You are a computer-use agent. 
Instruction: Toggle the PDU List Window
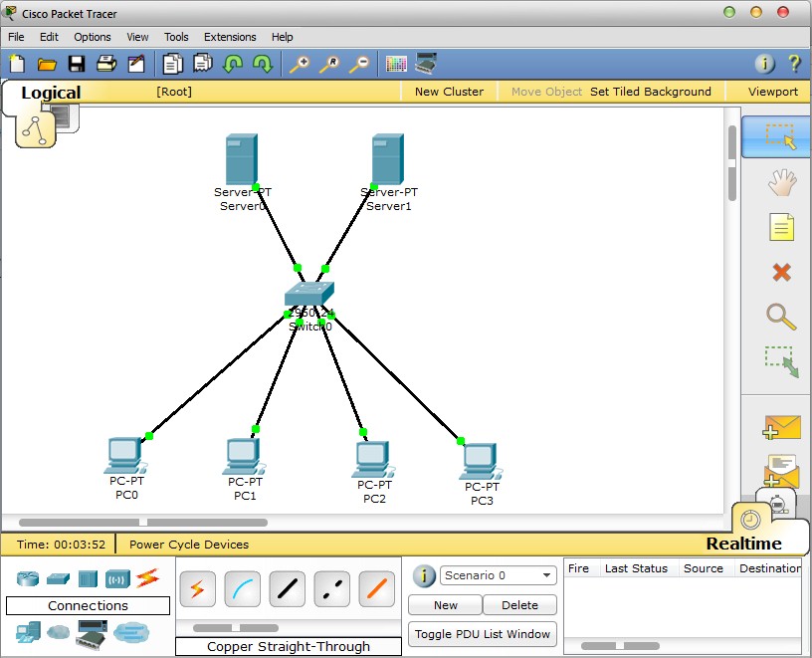point(483,634)
